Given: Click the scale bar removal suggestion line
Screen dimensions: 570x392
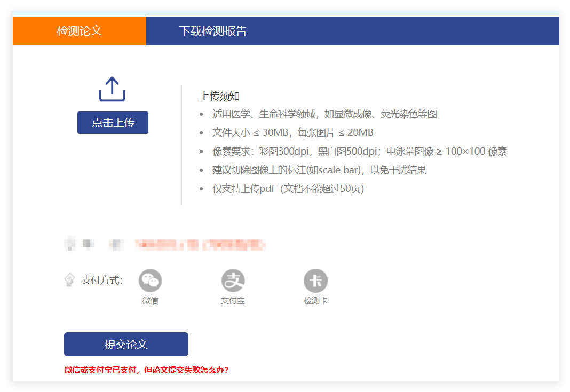Looking at the screenshot, I should point(320,170).
